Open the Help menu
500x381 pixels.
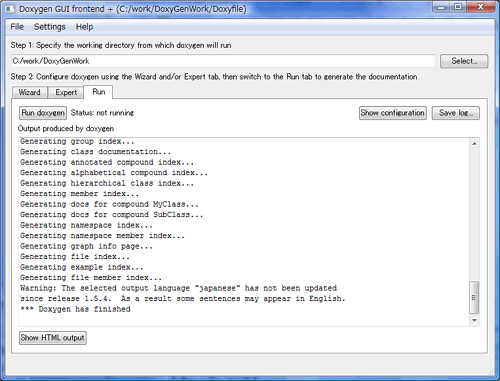[x=84, y=27]
